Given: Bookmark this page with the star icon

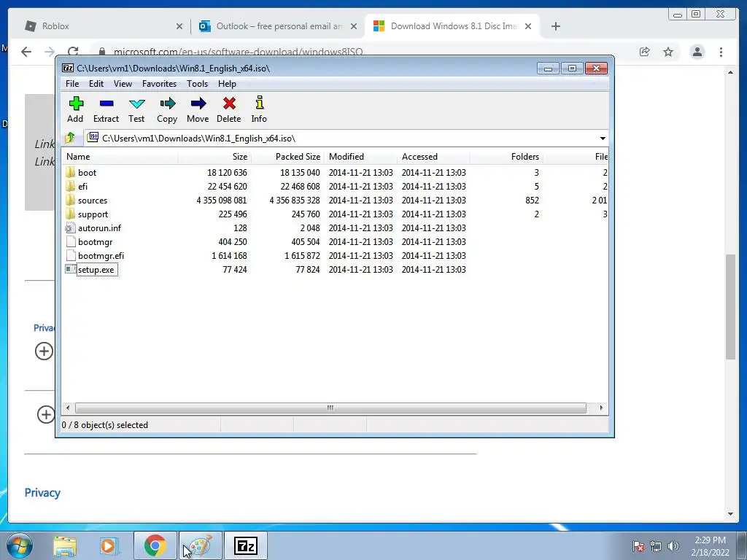Looking at the screenshot, I should click(668, 52).
